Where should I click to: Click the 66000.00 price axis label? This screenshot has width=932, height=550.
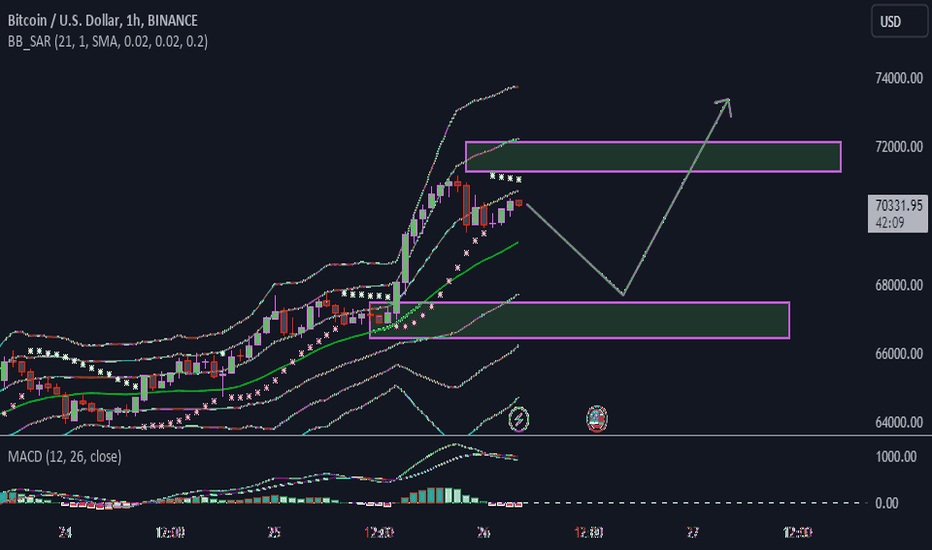coord(899,354)
